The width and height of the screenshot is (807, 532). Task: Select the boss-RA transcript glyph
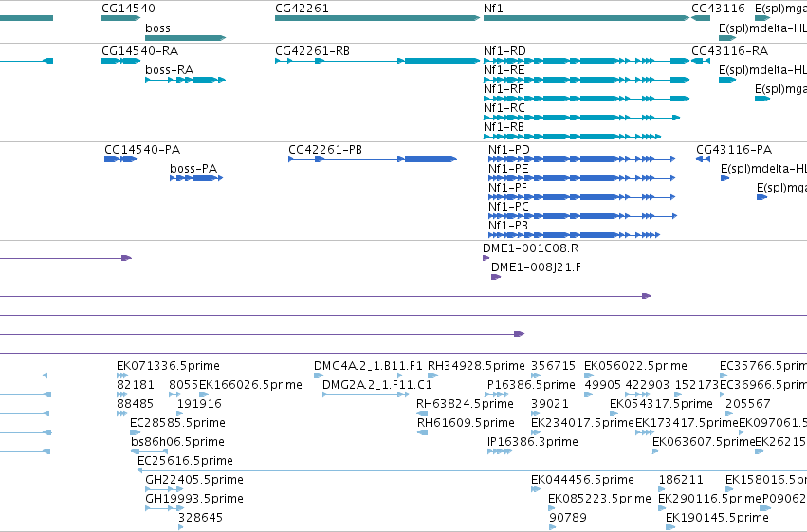pyautogui.click(x=185, y=80)
